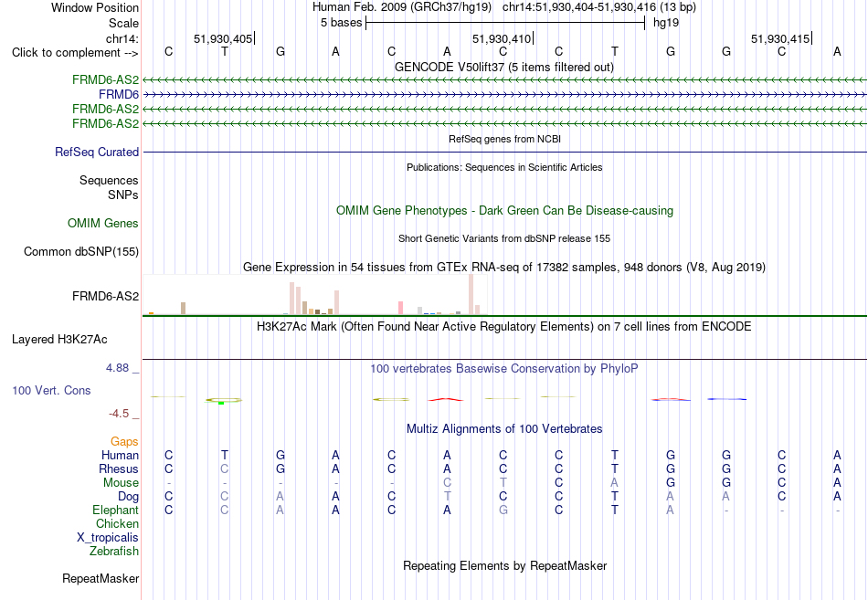
Task: Select the Human alignment row label
Action: 120,455
